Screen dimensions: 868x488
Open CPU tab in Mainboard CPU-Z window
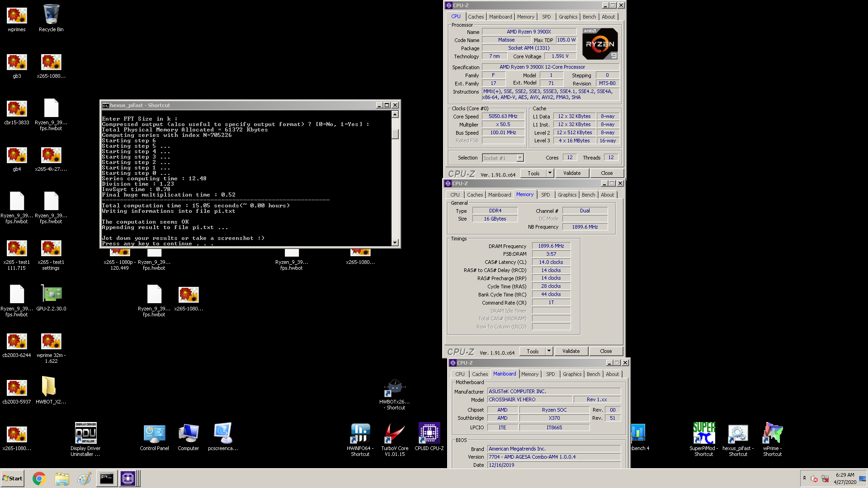tap(460, 374)
